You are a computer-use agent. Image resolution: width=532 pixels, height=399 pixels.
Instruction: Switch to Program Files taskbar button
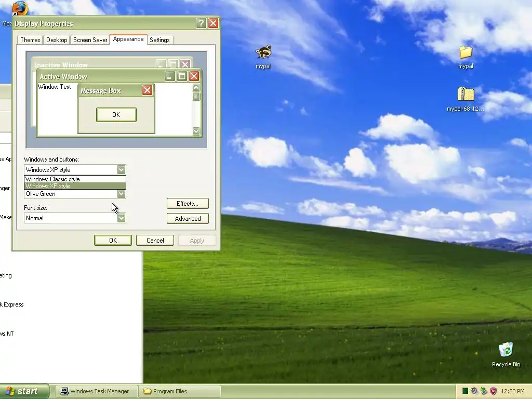[180, 391]
